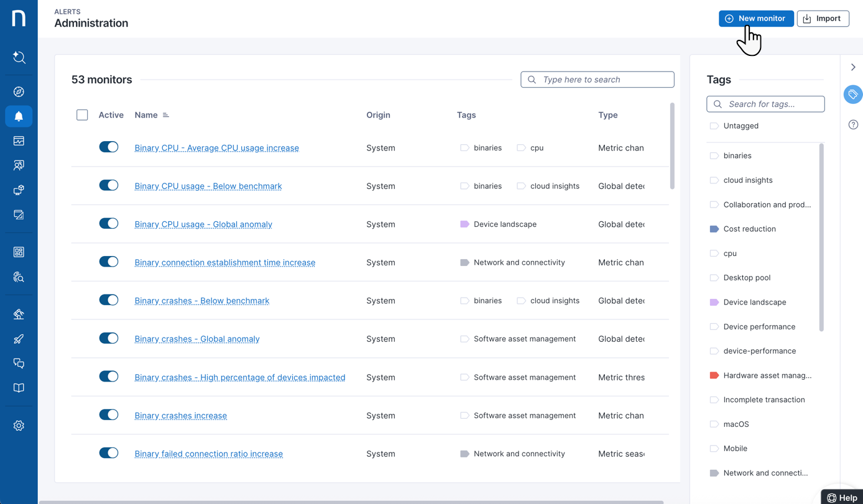Click the rocket icon in sidebar
The image size is (863, 504).
click(x=19, y=339)
